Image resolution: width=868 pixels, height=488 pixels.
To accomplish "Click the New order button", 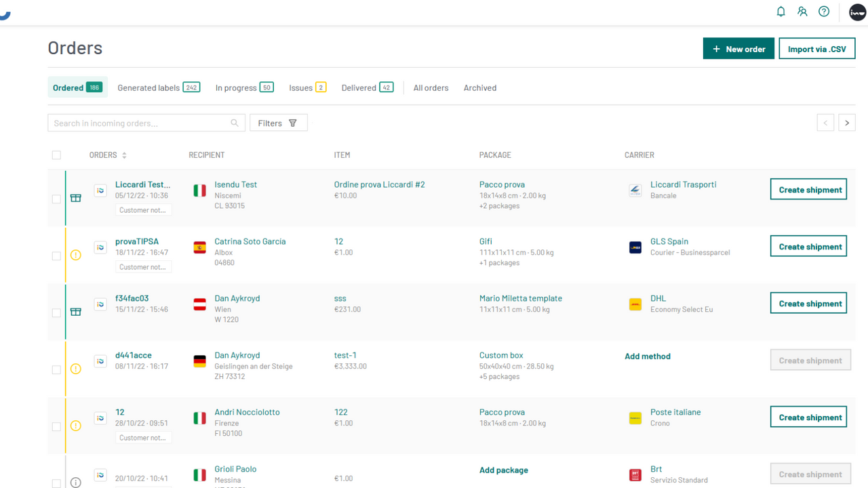I will (738, 48).
